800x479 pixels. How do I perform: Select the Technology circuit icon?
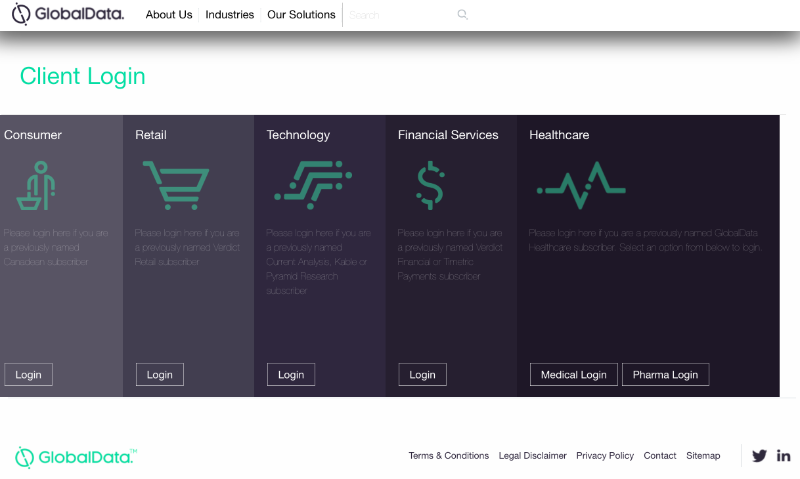tap(313, 185)
